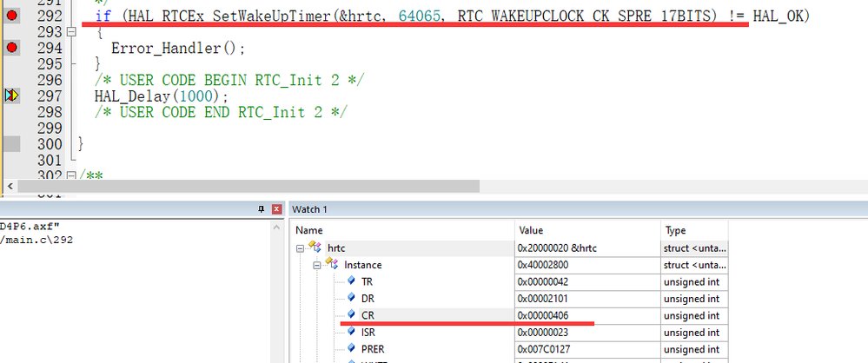The image size is (868, 363).
Task: Click the USER CODE END RTC_Init 2 comment
Action: 221,112
